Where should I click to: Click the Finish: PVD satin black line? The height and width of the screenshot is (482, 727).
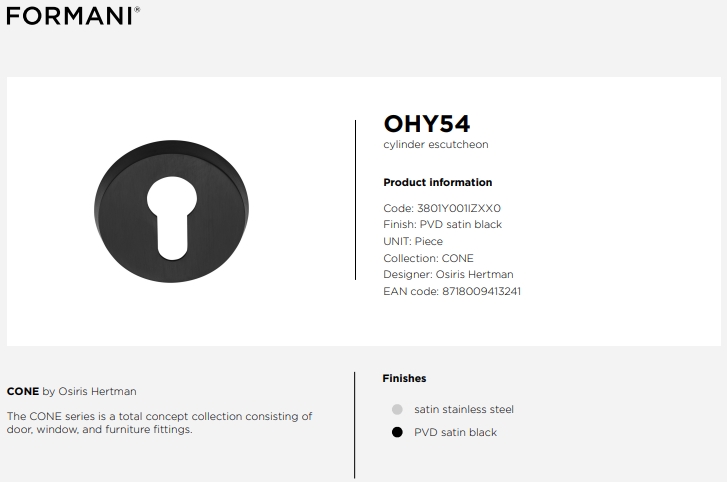(x=442, y=224)
